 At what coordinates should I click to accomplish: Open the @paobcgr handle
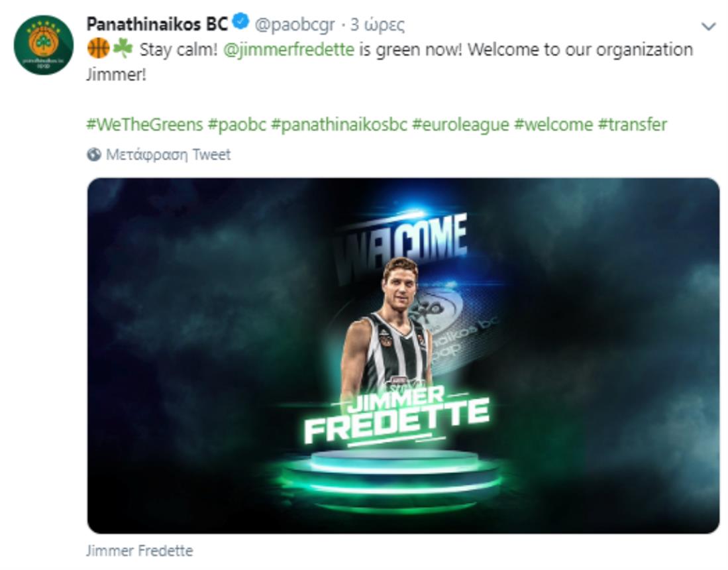tap(295, 25)
